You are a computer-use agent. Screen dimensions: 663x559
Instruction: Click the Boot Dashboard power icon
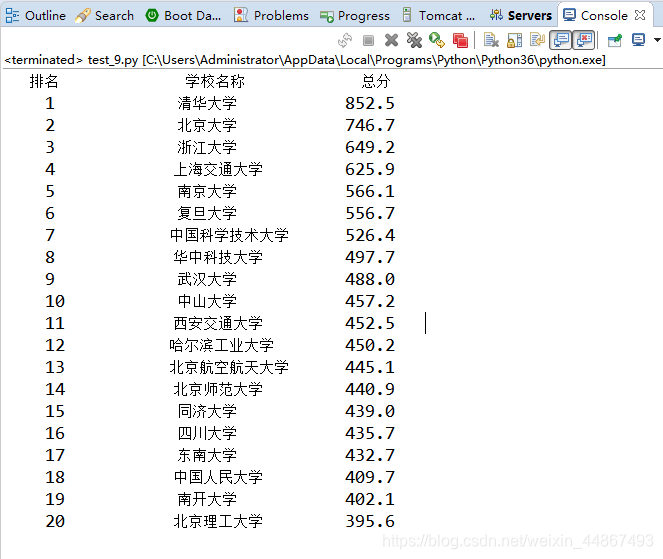click(x=152, y=16)
